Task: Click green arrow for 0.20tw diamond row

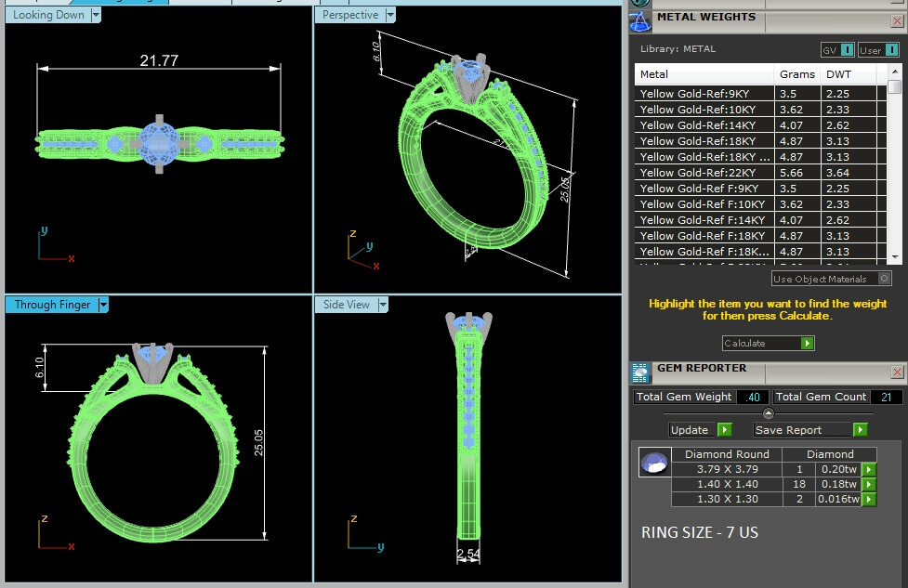Action: point(869,470)
